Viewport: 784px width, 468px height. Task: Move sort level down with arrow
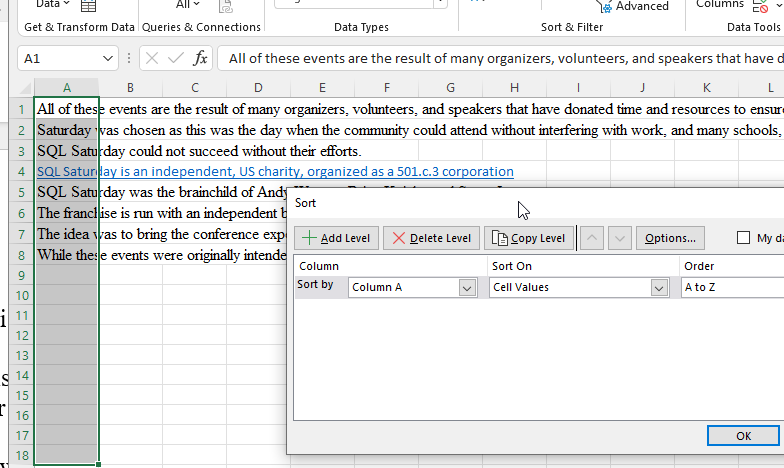(619, 238)
